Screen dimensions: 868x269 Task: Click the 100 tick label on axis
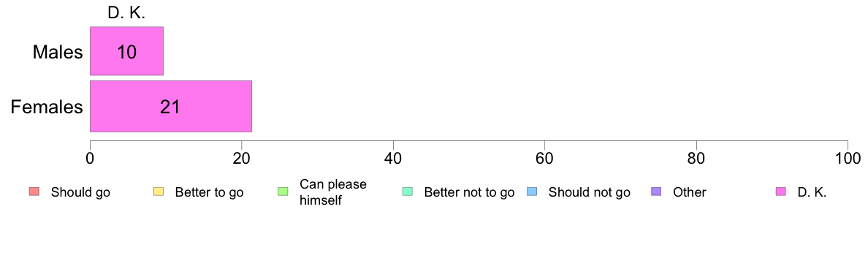[848, 158]
